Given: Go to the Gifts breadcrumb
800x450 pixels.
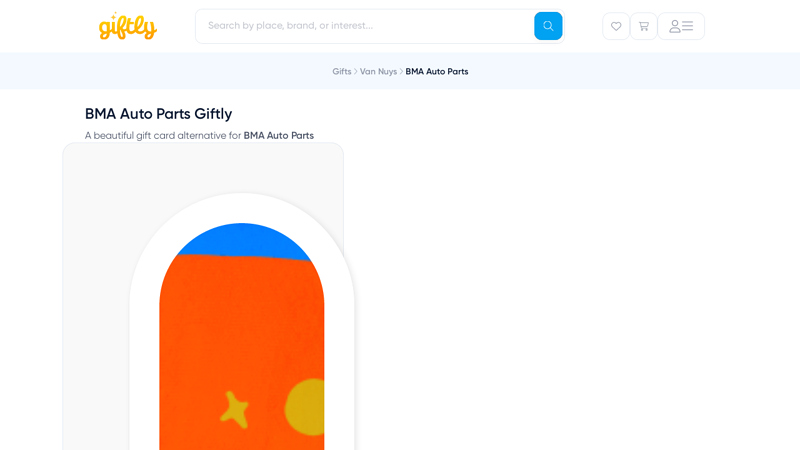Looking at the screenshot, I should click(341, 72).
